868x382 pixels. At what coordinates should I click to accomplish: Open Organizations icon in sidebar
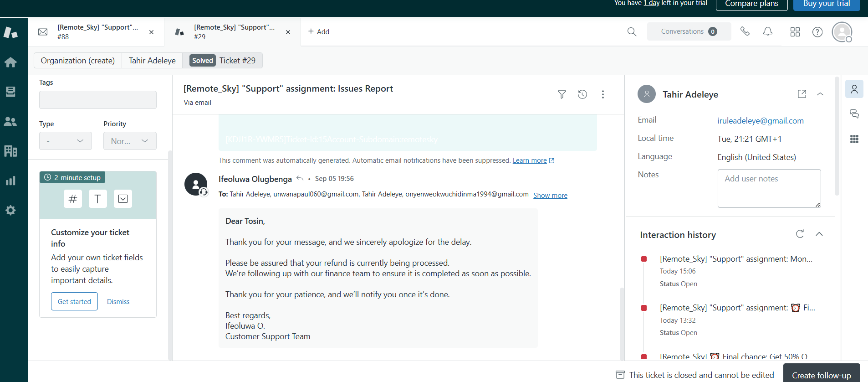click(10, 151)
